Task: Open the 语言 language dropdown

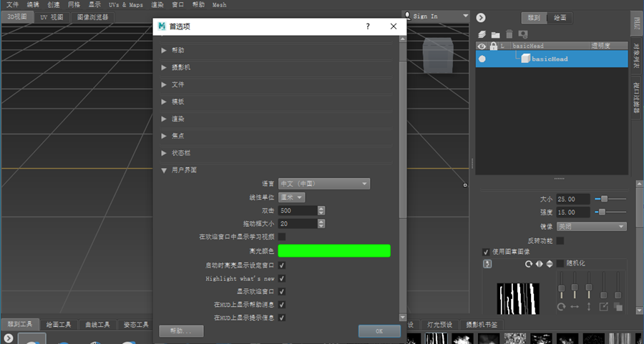Action: [x=324, y=184]
